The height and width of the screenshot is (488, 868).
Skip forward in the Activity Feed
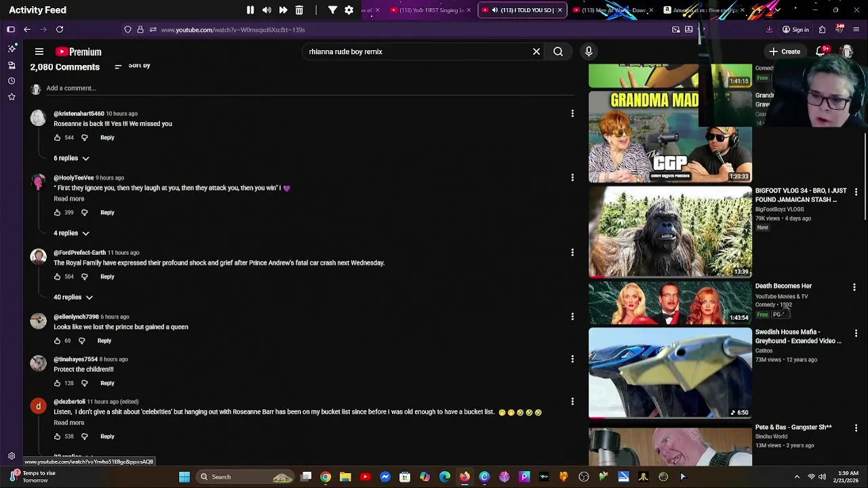pyautogui.click(x=283, y=10)
